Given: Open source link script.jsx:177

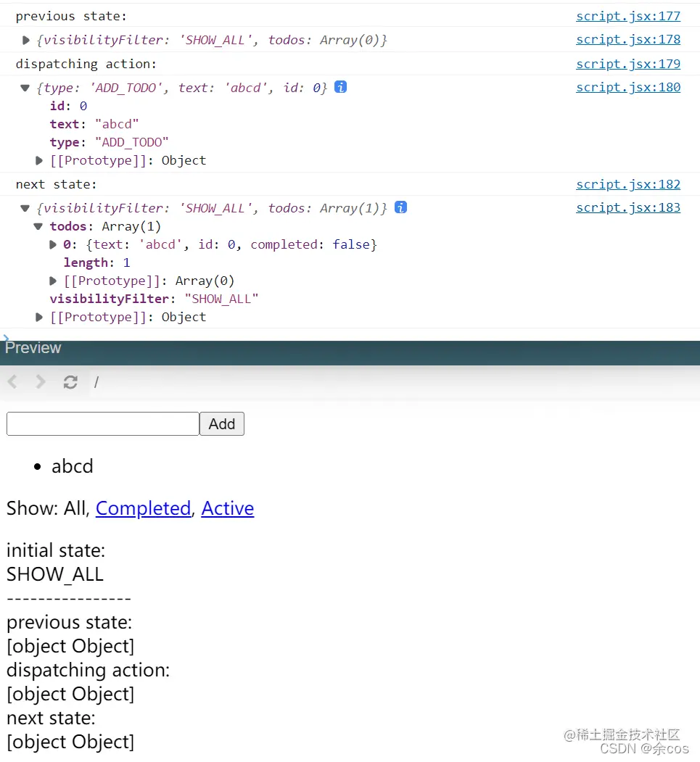Looking at the screenshot, I should [x=628, y=16].
